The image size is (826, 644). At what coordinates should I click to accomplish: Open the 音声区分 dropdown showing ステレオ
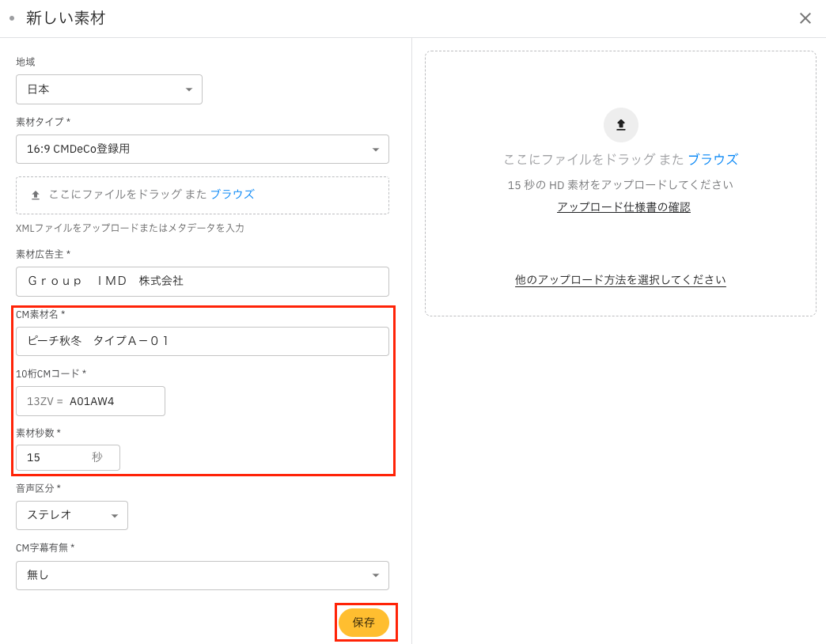(72, 515)
